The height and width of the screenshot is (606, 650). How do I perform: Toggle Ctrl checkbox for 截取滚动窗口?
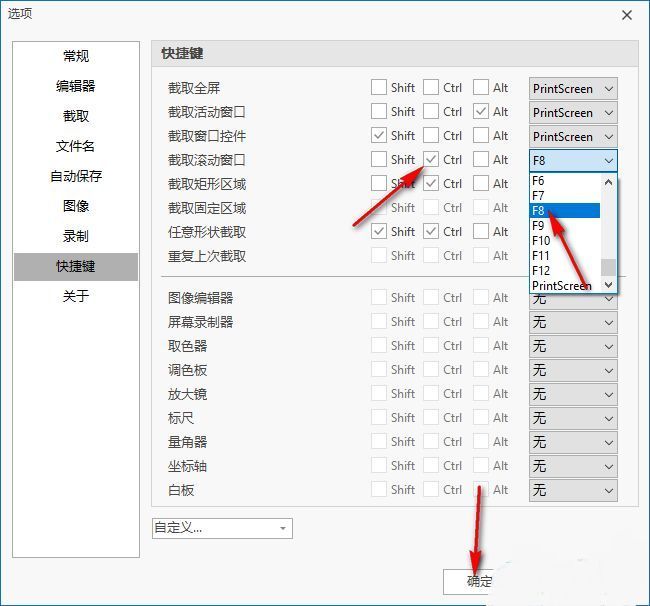pyautogui.click(x=431, y=160)
